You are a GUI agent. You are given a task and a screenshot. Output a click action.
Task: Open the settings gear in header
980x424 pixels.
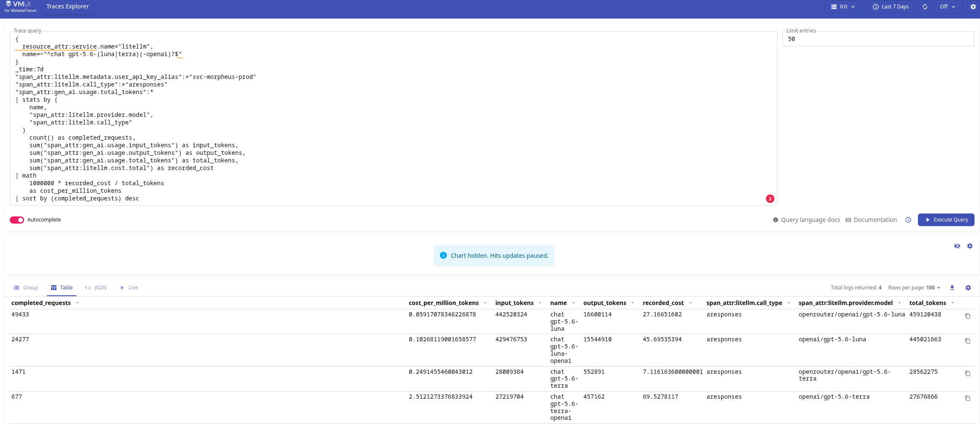click(973, 7)
